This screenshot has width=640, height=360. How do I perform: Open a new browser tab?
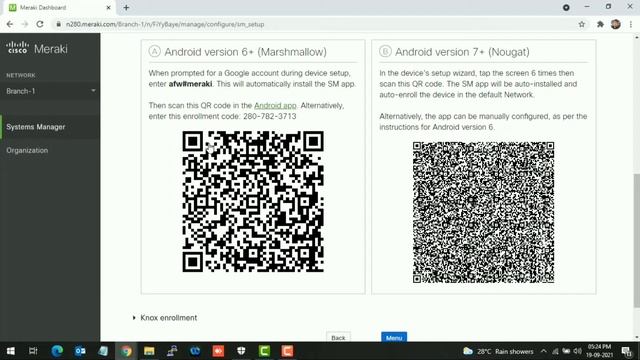[126, 8]
